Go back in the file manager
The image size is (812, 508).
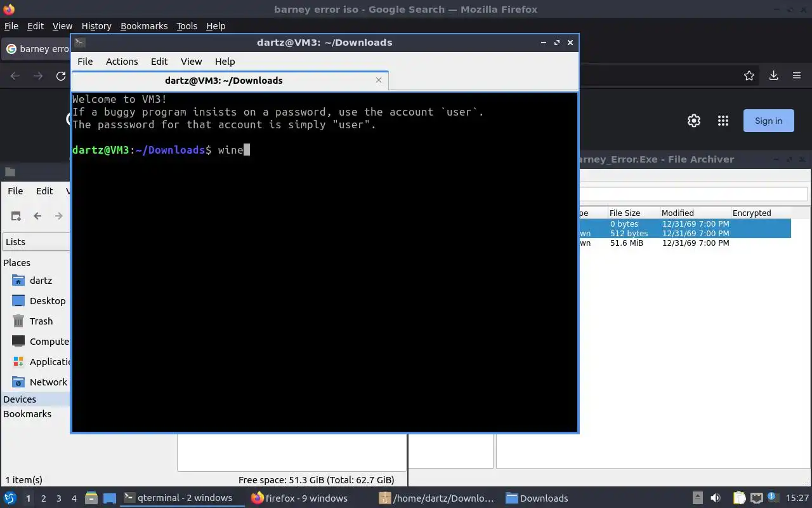click(x=37, y=216)
